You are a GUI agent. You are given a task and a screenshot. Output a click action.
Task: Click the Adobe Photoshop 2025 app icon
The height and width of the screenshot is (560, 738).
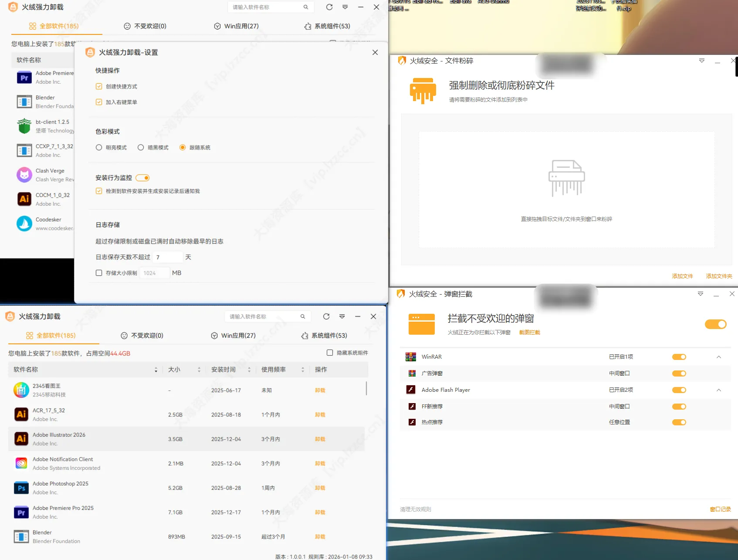[x=21, y=488]
